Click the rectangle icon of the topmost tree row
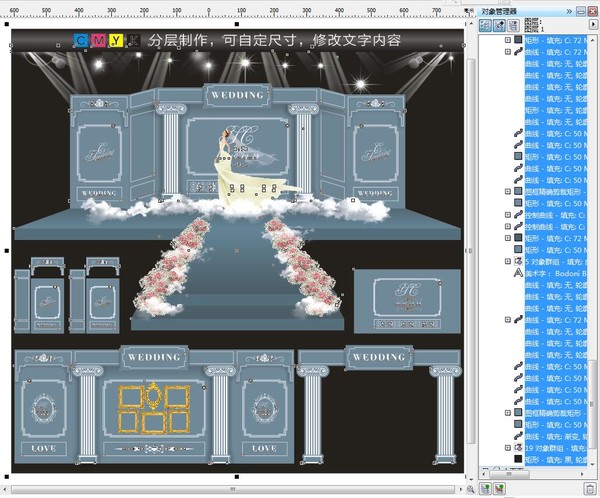Image resolution: width=600 pixels, height=498 pixels. tap(518, 40)
